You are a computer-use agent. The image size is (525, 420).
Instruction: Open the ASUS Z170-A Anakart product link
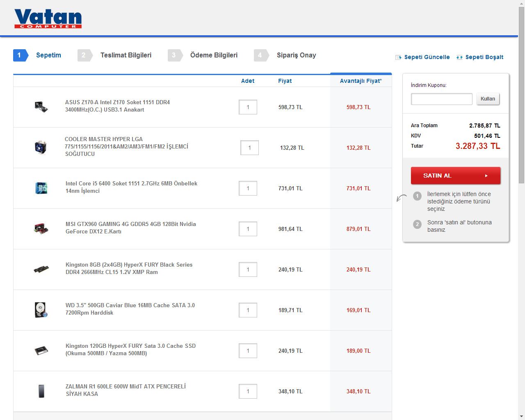point(117,106)
